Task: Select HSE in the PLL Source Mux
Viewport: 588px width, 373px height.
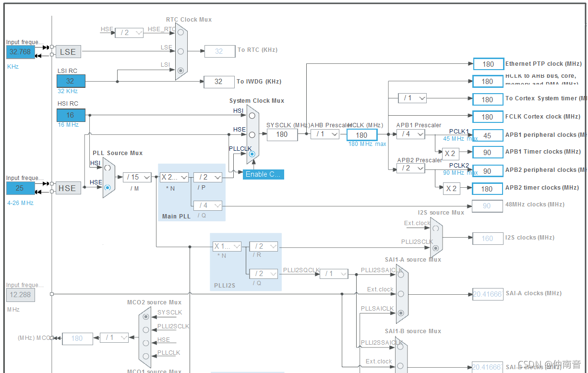Action: tap(108, 188)
